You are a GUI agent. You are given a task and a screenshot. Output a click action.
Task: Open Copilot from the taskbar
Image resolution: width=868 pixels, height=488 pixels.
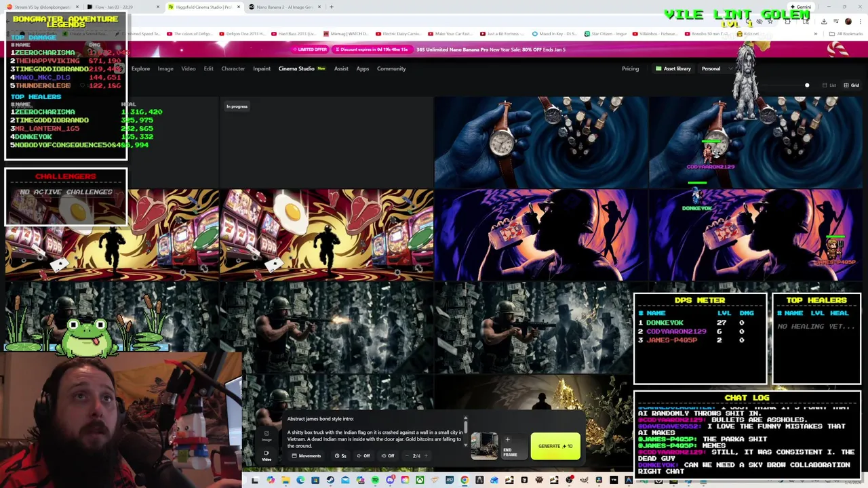271,480
